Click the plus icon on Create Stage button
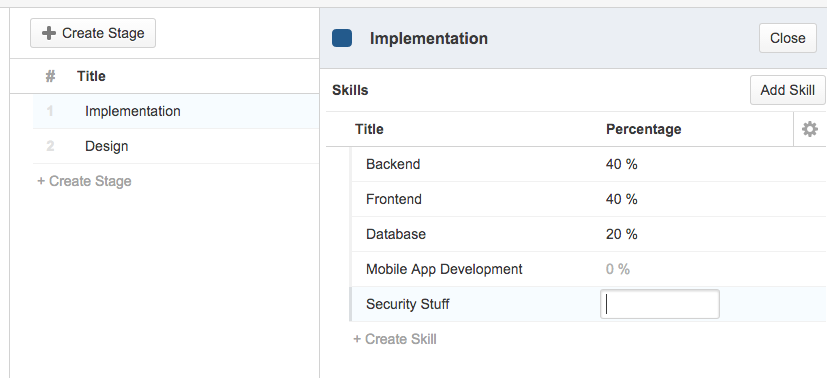The width and height of the screenshot is (827, 378). 49,33
